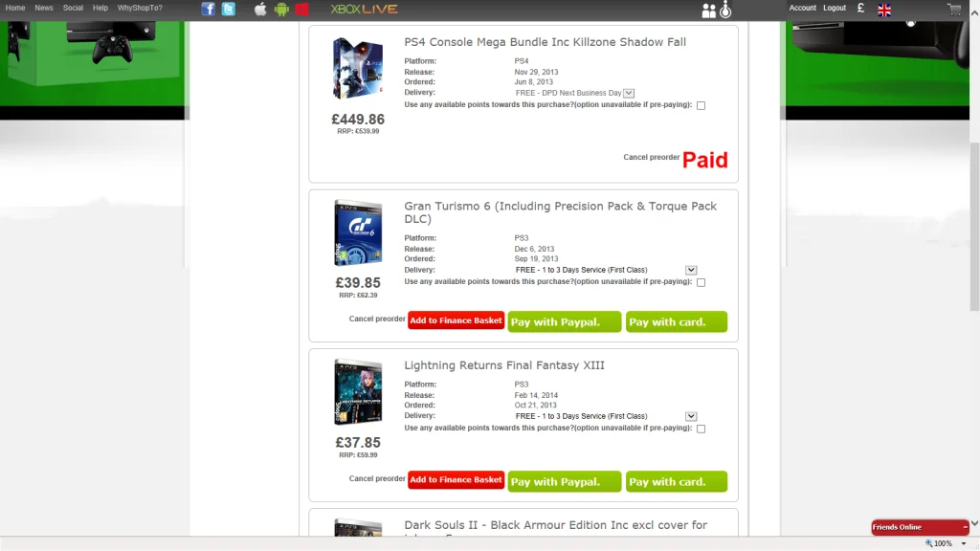Screen dimensions: 980x551
Task: Open the friends people icon
Action: (709, 11)
